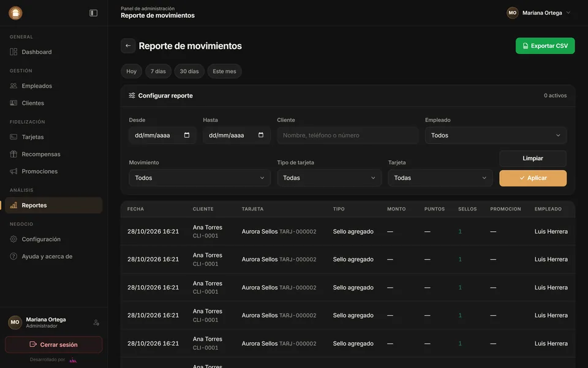The height and width of the screenshot is (368, 588).
Task: Select the 7 días range chip
Action: [x=158, y=71]
